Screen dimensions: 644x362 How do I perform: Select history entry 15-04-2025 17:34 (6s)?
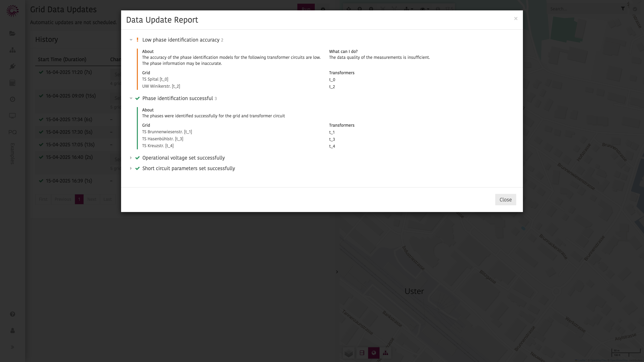click(x=69, y=119)
